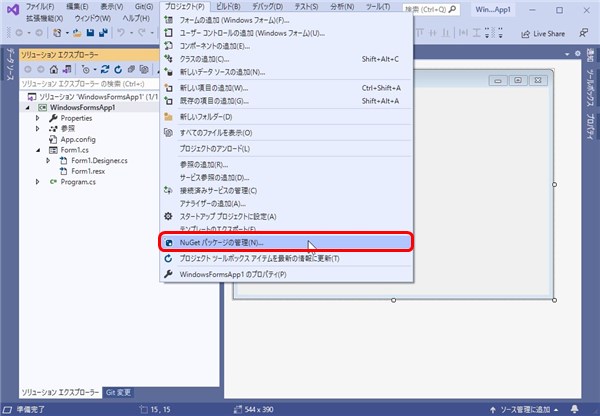The height and width of the screenshot is (416, 600).
Task: Click Sync with Active Document icon
Action: pos(105,69)
